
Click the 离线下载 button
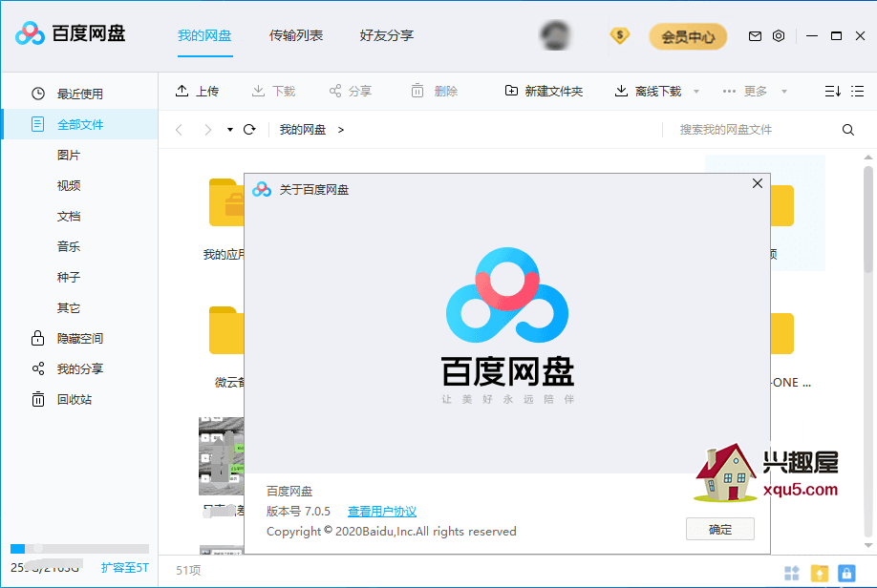point(649,91)
